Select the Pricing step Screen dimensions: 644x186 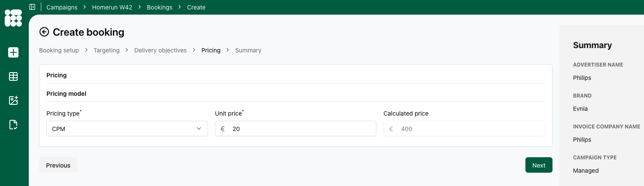pos(211,50)
